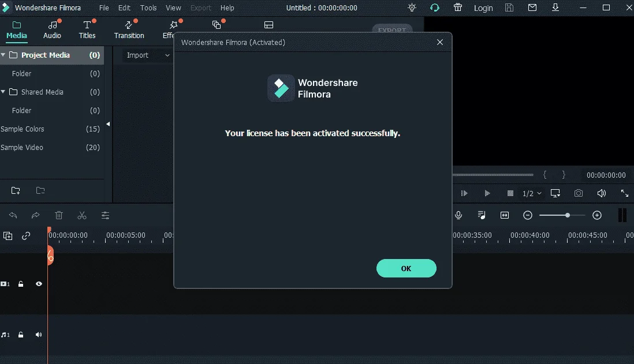Switch to the Transition tab
The image size is (634, 364).
[129, 30]
